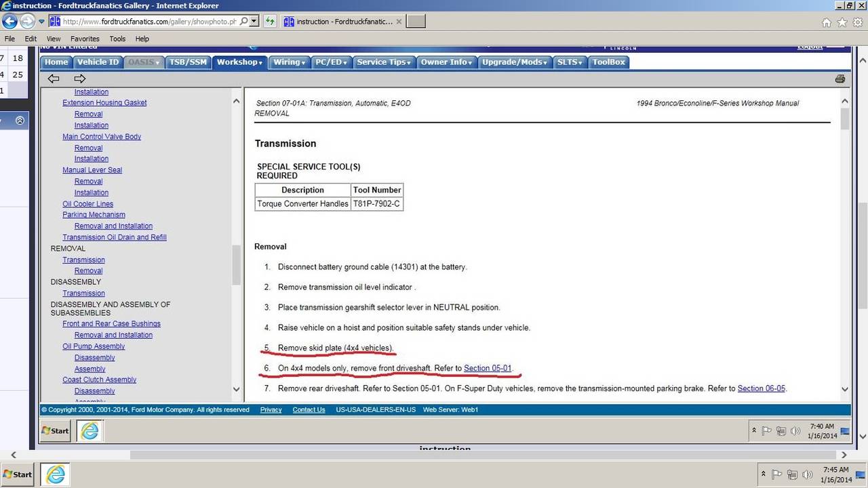Click the network icon beside the 7:45 AM clock

point(791,474)
